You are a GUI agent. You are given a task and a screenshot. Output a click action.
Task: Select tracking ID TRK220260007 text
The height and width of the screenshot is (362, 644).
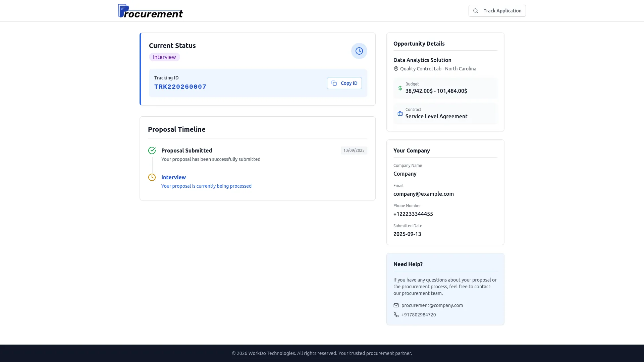180,87
